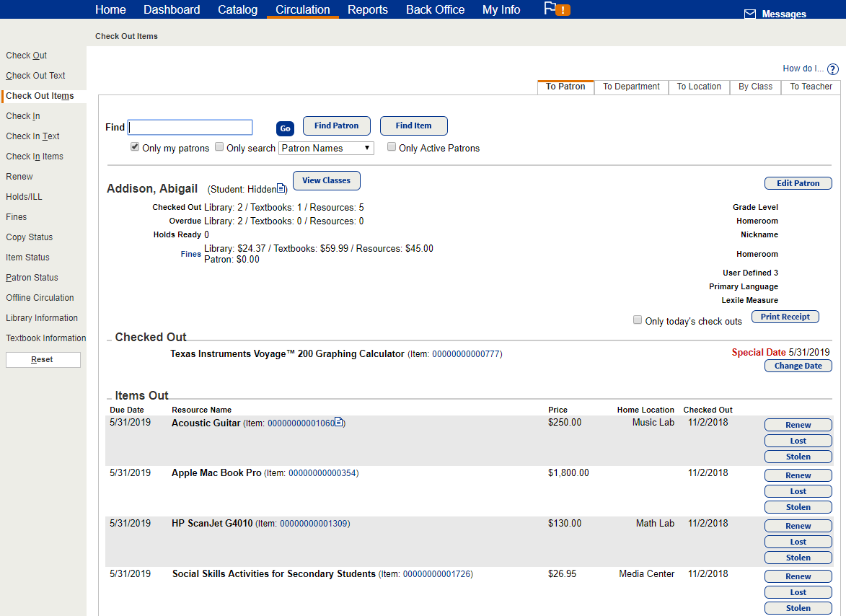Click the Fines link in patron summary
Viewport: 846px width, 616px height.
191,254
